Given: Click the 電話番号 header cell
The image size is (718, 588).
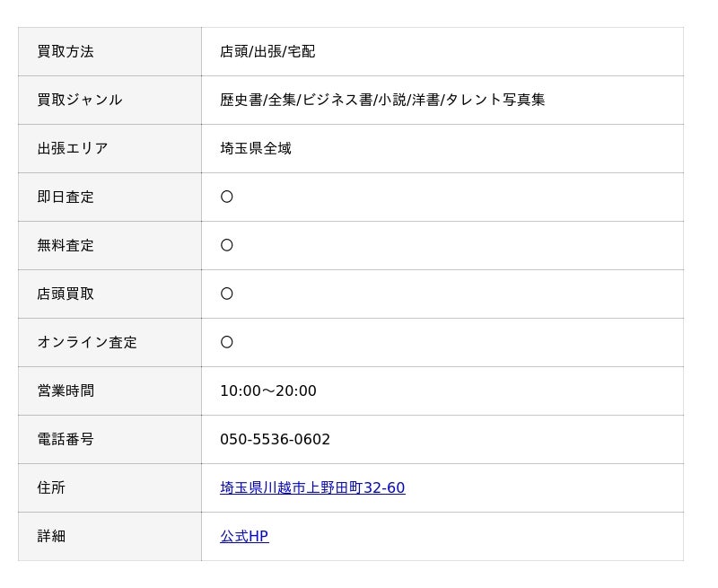Looking at the screenshot, I should (x=109, y=440).
